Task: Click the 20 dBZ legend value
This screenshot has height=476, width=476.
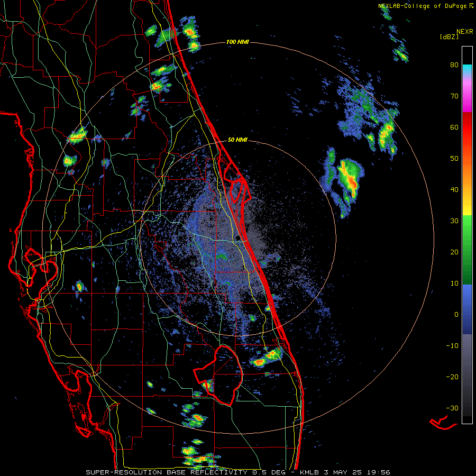Action: (x=454, y=252)
